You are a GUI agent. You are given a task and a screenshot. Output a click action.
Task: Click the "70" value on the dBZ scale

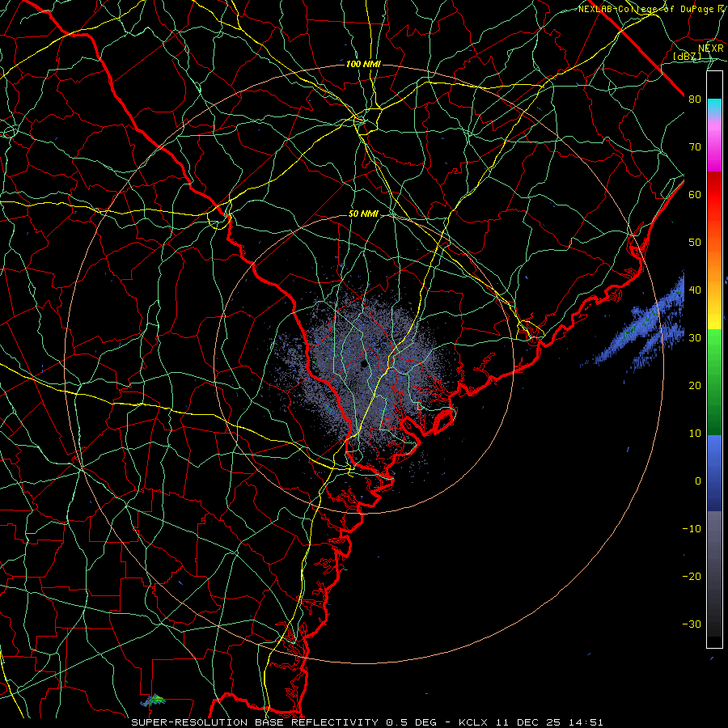tap(695, 147)
